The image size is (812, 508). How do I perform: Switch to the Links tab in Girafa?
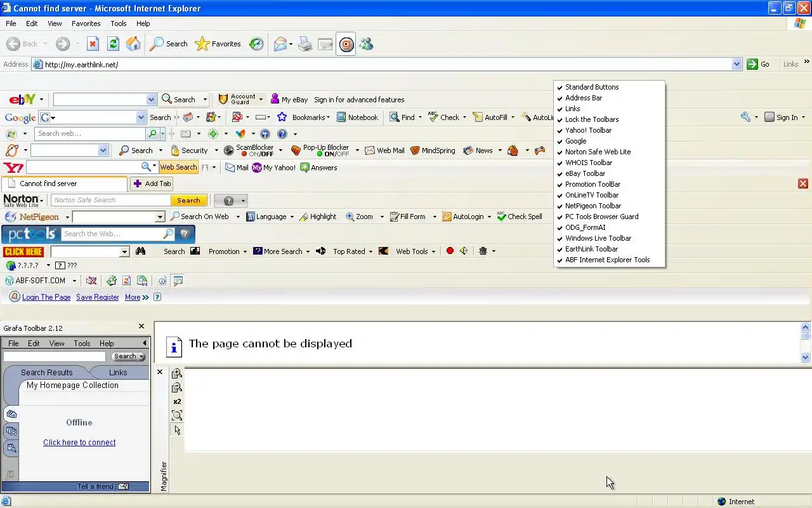[118, 373]
